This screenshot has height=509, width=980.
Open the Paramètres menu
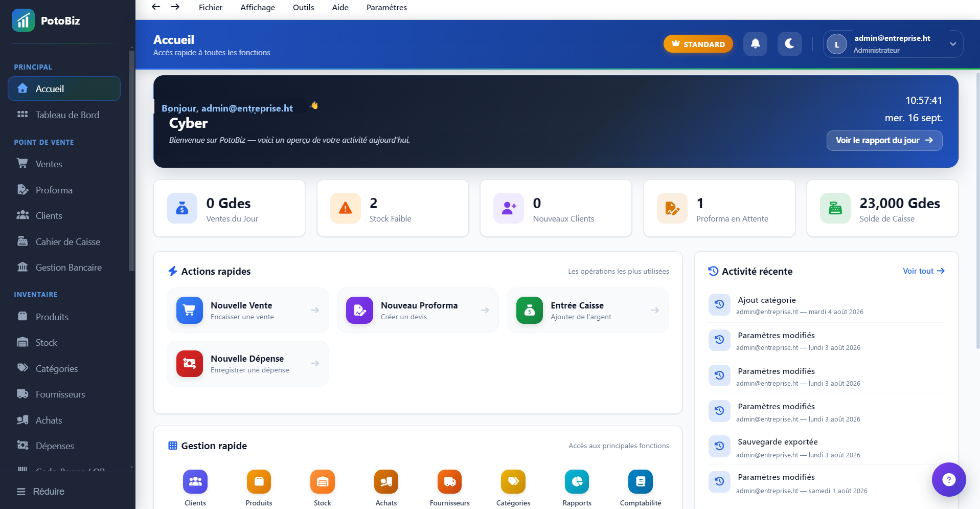386,7
